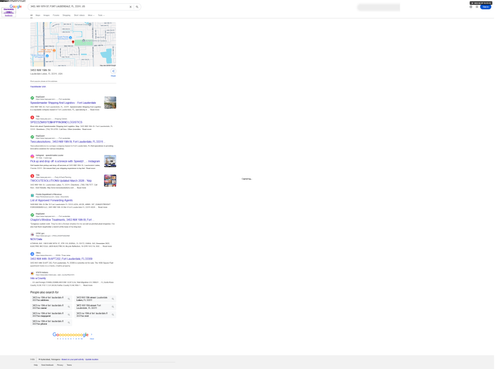The image size is (500, 369).
Task: Click MapQuest favicon of the Clayton's Window Treatments result
Action: (x=32, y=215)
